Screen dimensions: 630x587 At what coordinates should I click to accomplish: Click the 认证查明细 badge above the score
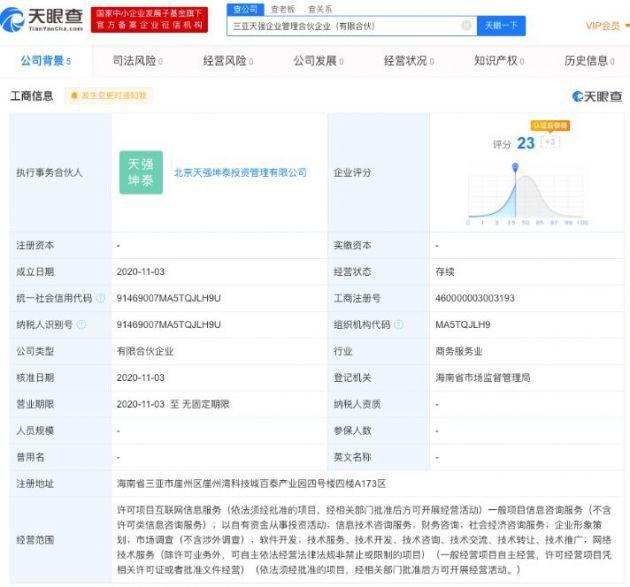[x=548, y=127]
